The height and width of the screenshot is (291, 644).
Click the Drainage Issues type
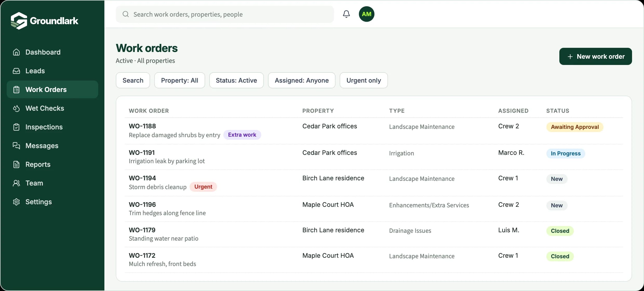(410, 231)
